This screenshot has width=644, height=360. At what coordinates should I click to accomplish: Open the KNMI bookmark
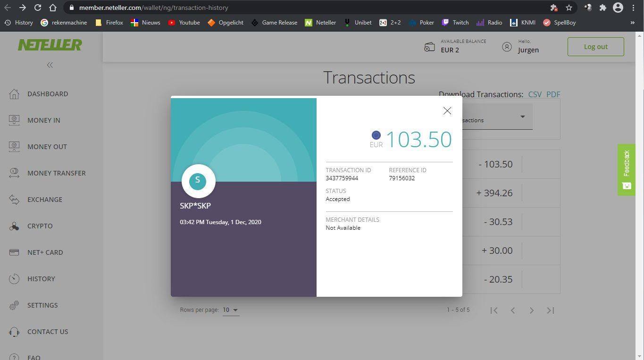click(522, 23)
